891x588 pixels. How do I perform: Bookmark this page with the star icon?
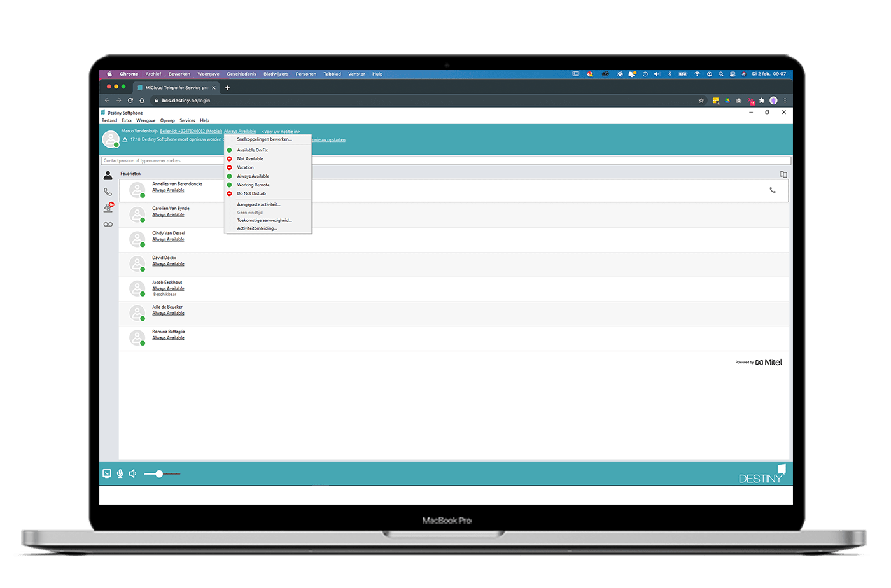pos(701,101)
